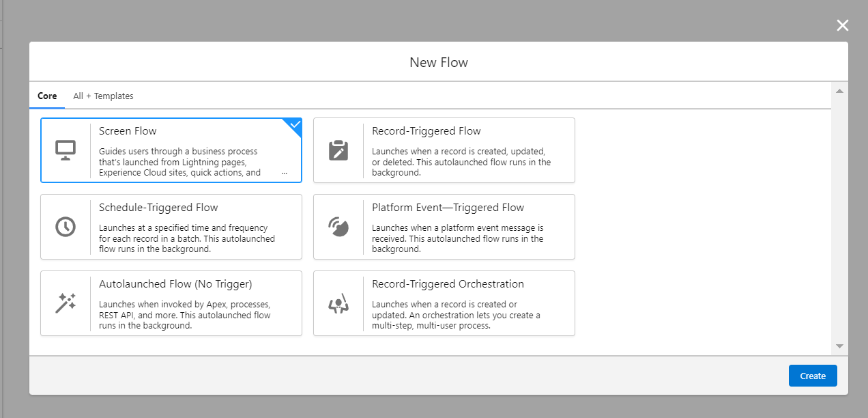This screenshot has height=418, width=868.
Task: Select the Record-Triggered Flow option
Action: (x=444, y=150)
